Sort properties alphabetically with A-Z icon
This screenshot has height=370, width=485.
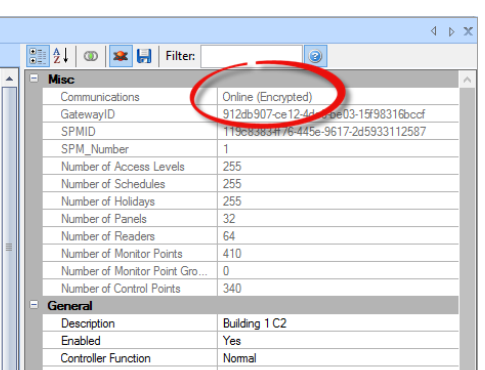(x=61, y=56)
